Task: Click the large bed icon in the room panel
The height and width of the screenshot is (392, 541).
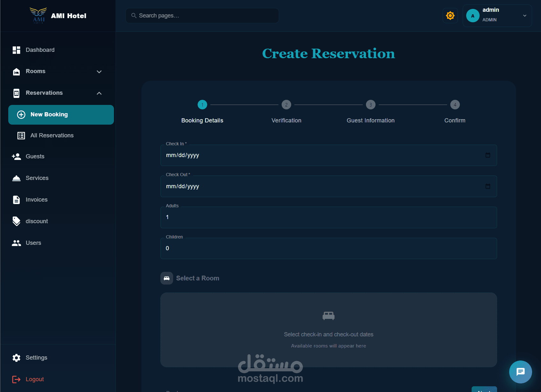Action: [x=329, y=316]
